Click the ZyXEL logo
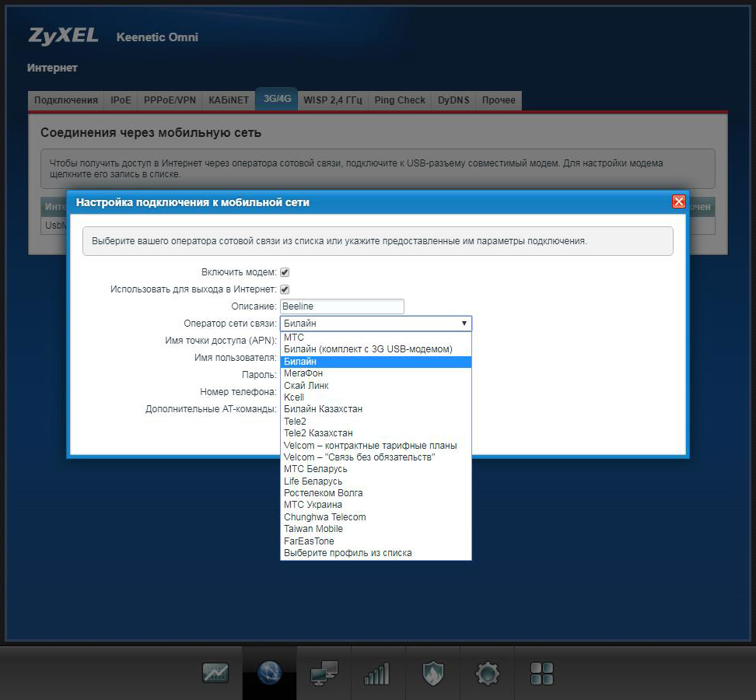Image resolution: width=756 pixels, height=700 pixels. (x=64, y=36)
